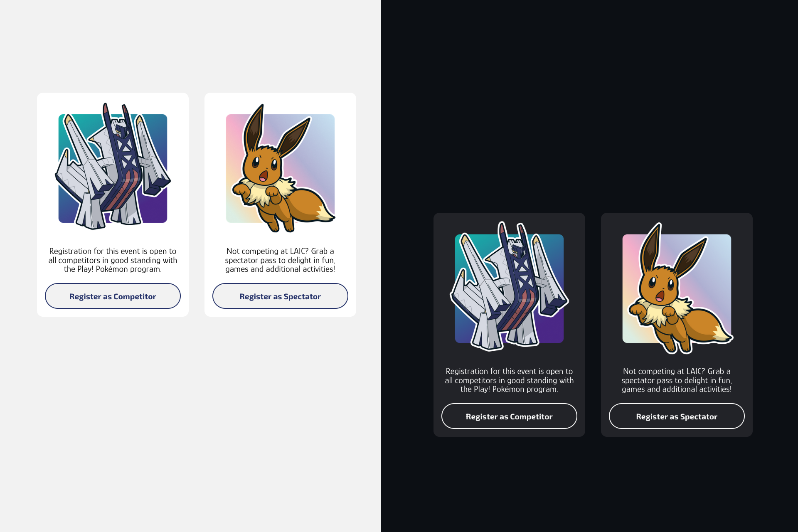798x532 pixels.
Task: Click Register as Spectator button in light card
Action: (280, 296)
